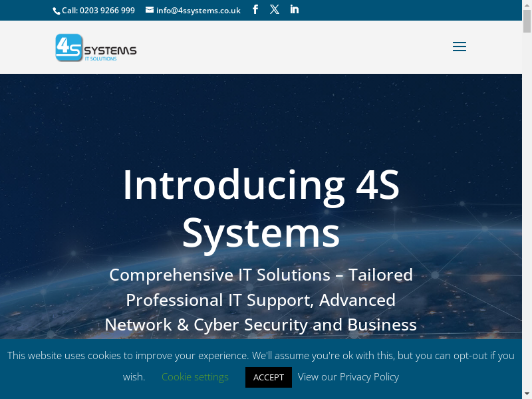Screen dimensions: 532x399
Task: View our Privacy Policy link
Action: point(348,377)
